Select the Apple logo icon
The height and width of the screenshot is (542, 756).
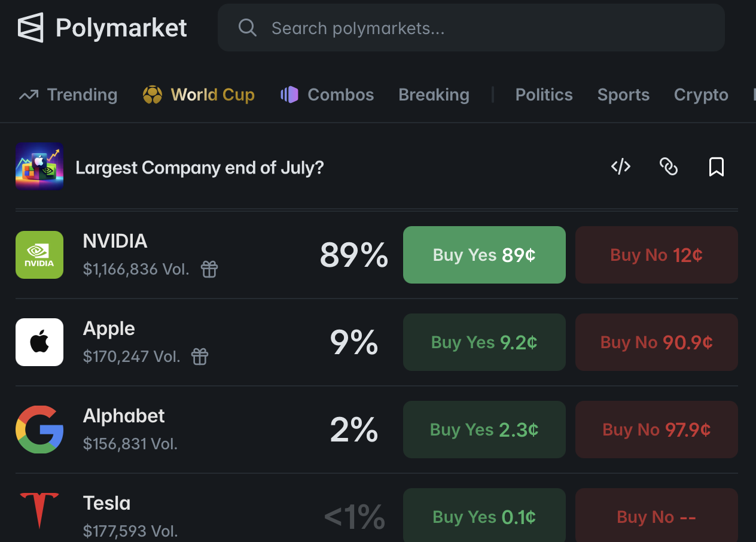[x=39, y=342]
